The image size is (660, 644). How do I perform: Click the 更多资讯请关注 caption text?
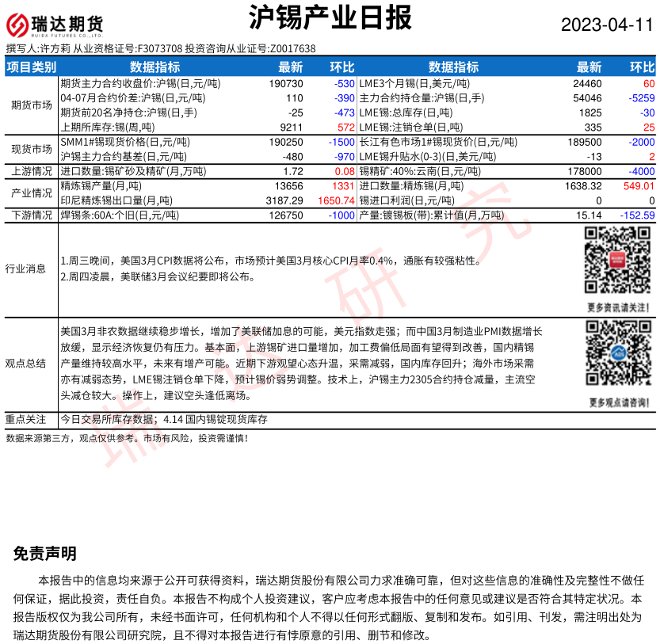tap(618, 307)
